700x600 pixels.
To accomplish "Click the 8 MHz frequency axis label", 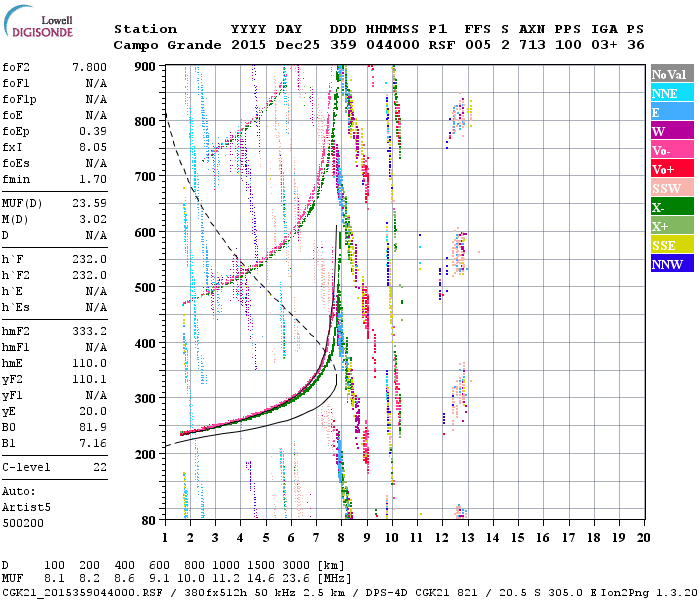I will (342, 538).
